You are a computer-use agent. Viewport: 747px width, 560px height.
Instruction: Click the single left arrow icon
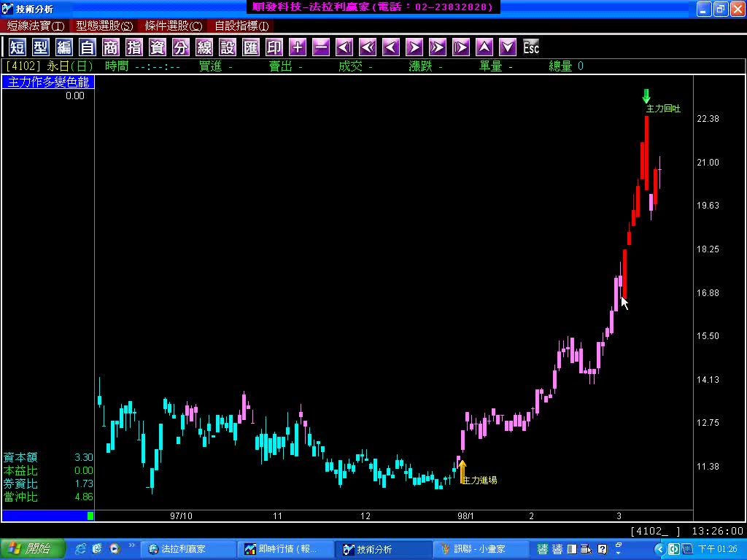click(391, 47)
